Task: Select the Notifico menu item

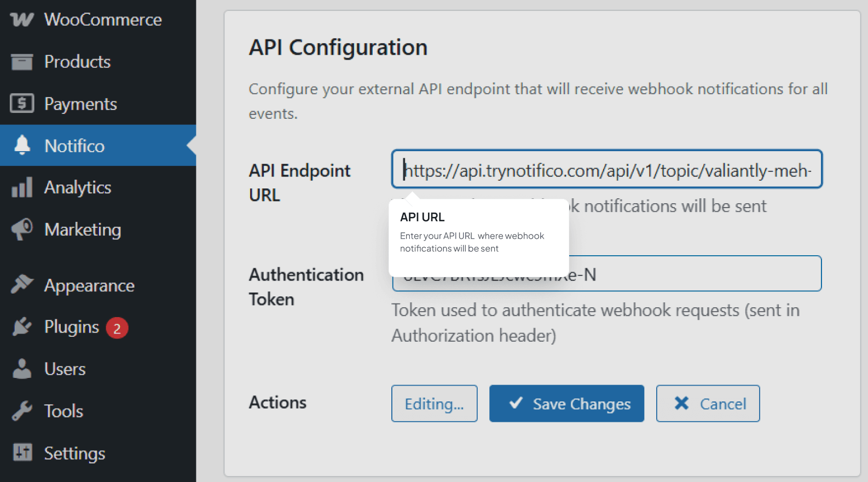Action: pyautogui.click(x=98, y=145)
